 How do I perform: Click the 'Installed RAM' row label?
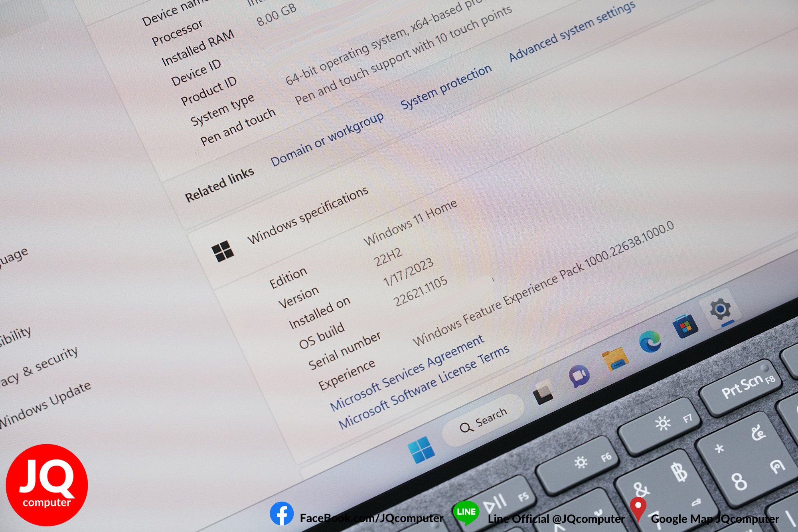(198, 48)
